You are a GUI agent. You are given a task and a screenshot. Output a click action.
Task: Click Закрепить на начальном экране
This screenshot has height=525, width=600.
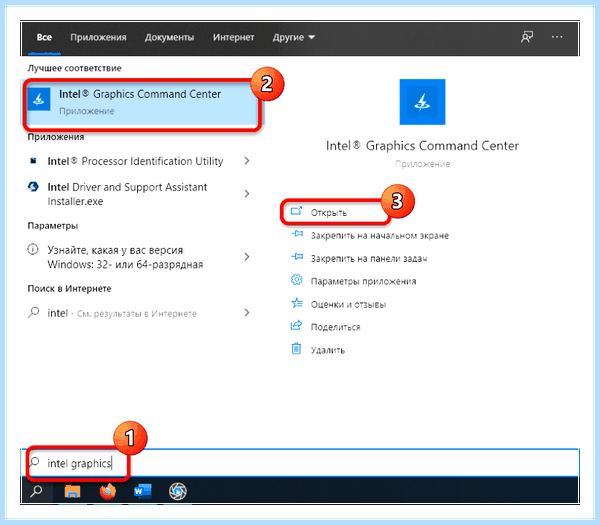(380, 235)
